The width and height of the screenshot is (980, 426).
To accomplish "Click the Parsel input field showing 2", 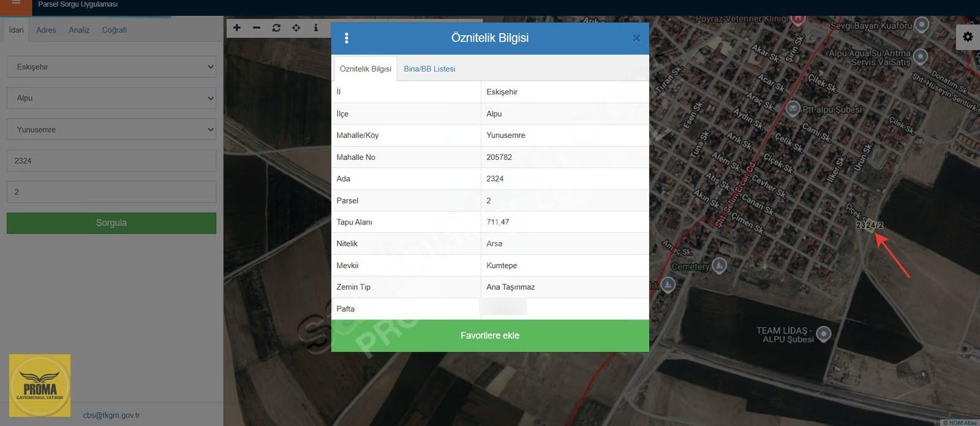I will pos(111,192).
